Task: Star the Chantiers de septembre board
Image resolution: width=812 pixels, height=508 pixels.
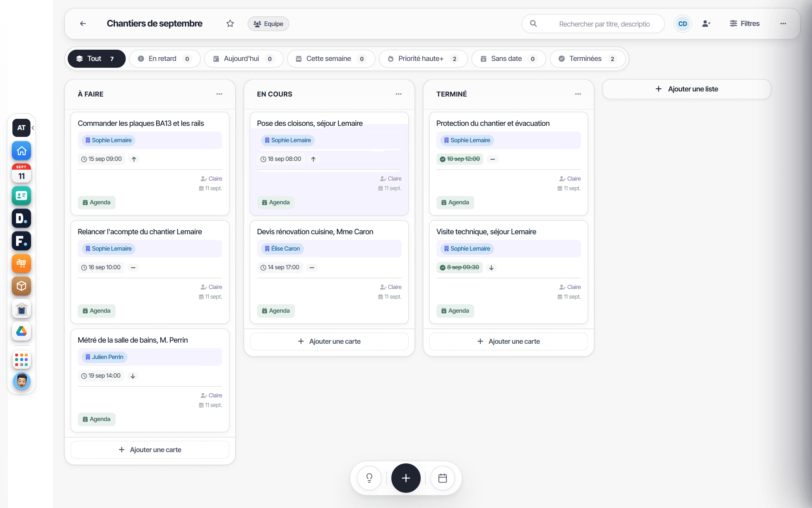Action: [230, 23]
